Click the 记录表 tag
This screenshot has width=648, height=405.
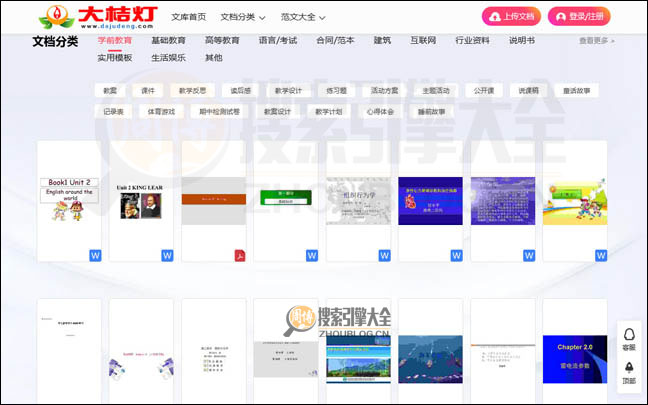click(113, 112)
